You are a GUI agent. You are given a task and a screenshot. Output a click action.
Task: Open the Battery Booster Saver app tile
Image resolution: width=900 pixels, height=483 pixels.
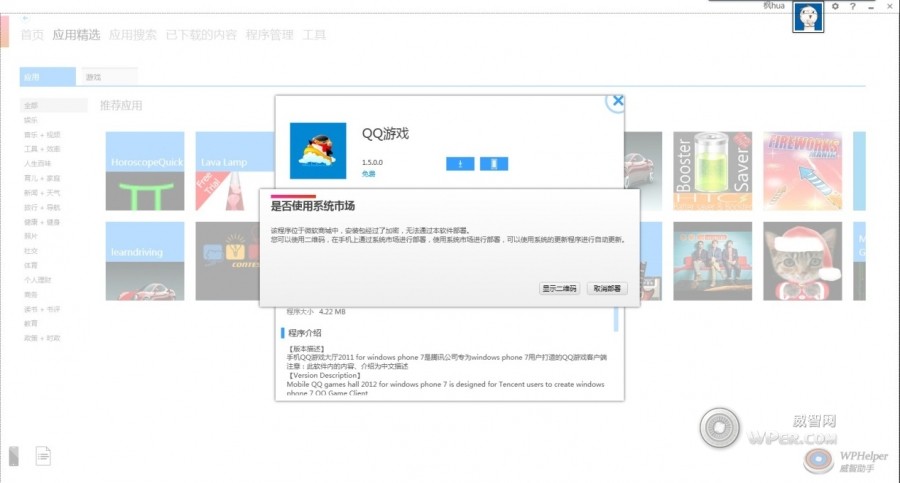click(712, 170)
